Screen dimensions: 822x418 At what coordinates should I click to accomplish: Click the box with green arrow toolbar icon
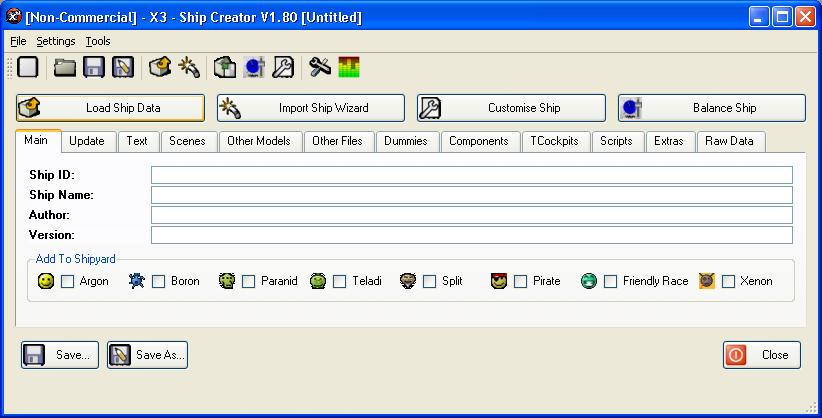(225, 68)
